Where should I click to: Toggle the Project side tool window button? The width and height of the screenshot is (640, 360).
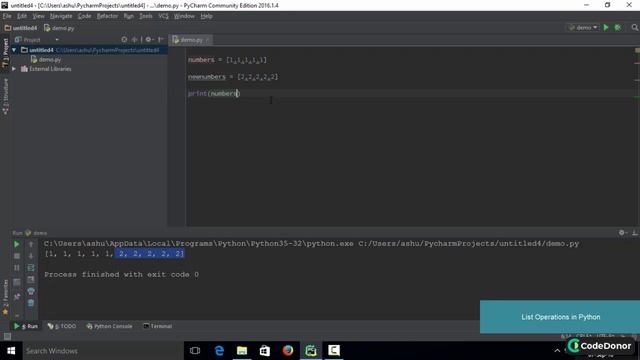(x=5, y=52)
